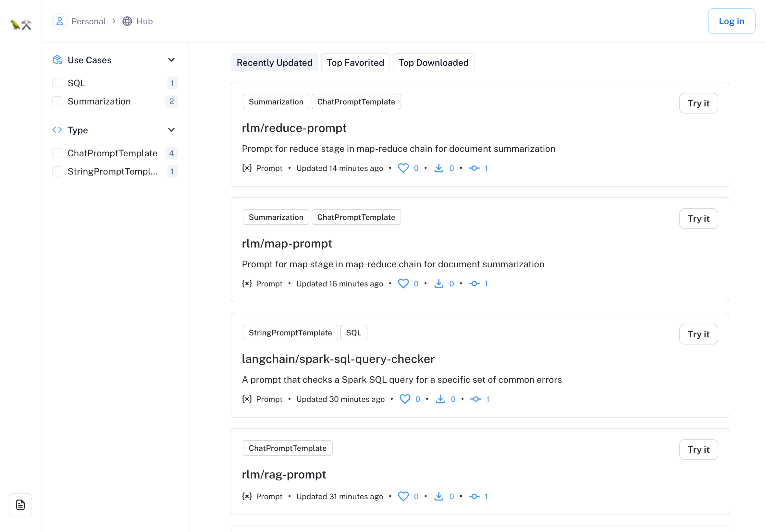Viewport: 766px width, 532px height.
Task: Click commit icon on spark-sql-query-checker
Action: click(476, 399)
